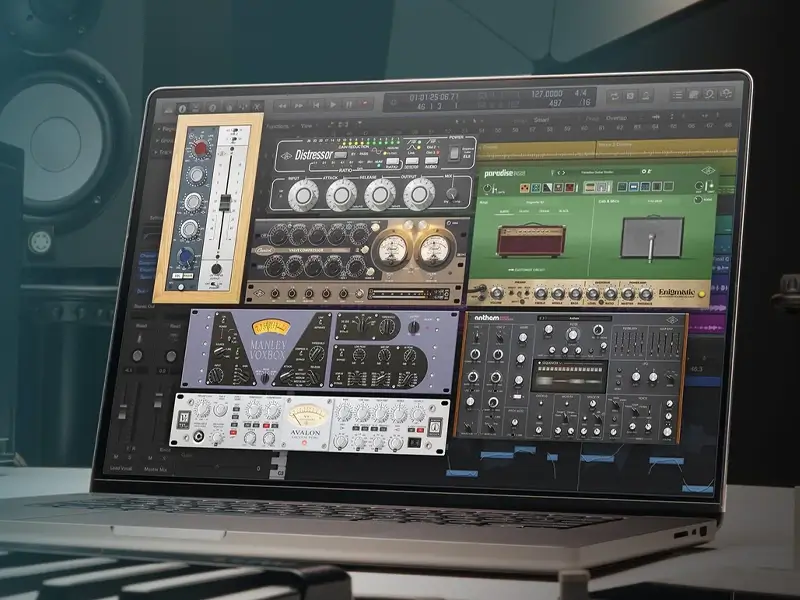
Task: Toggle the yellow Enigmatic power light
Action: (702, 294)
